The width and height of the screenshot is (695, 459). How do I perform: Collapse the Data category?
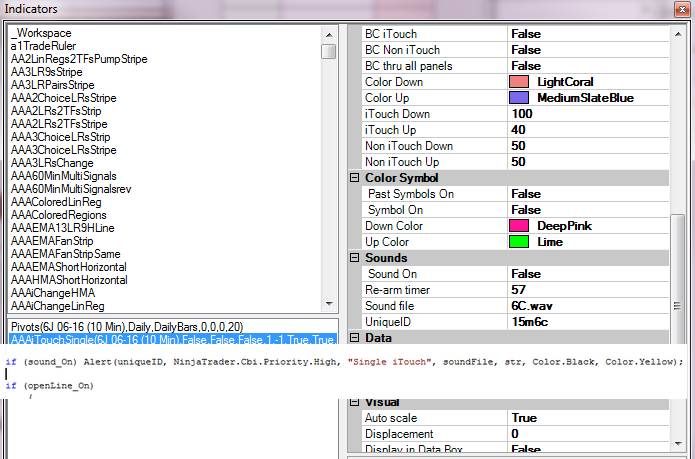354,338
